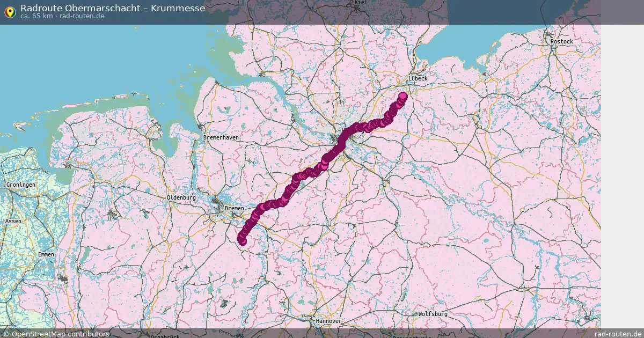The width and height of the screenshot is (644, 338).
Task: Click the title Radroute Obermarschacht – Krummesse
Action: click(113, 8)
